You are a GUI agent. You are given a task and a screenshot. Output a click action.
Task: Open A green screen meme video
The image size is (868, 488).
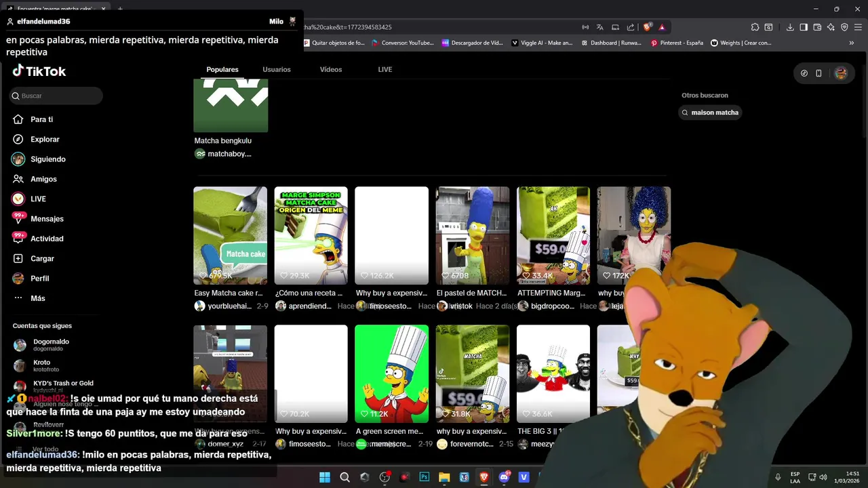391,373
